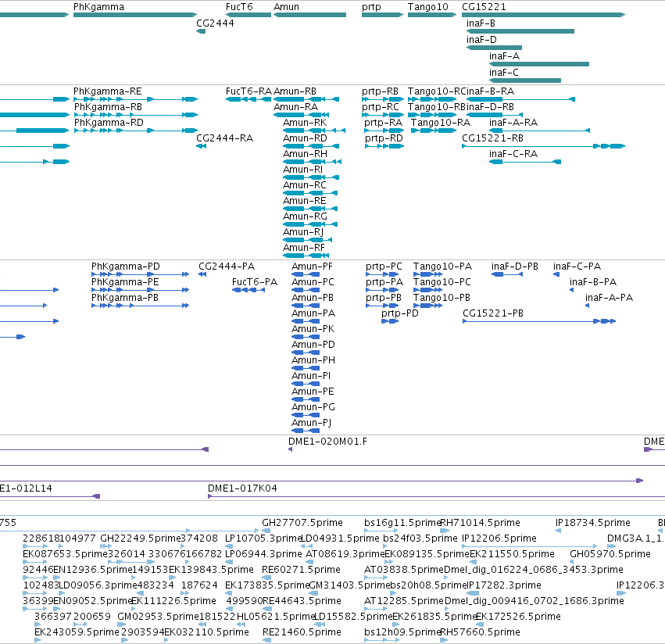Click the inaF-C gene label
Image resolution: width=665 pixels, height=644 pixels.
click(x=504, y=73)
